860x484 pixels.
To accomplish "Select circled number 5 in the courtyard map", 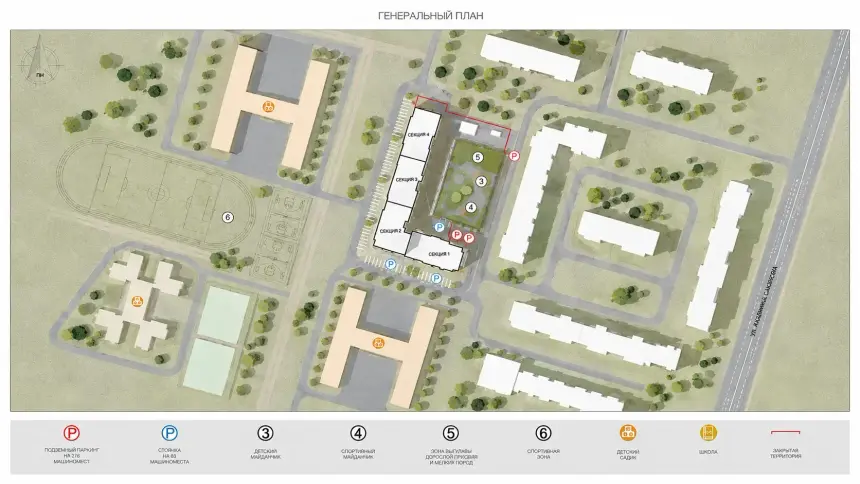I will pos(478,157).
